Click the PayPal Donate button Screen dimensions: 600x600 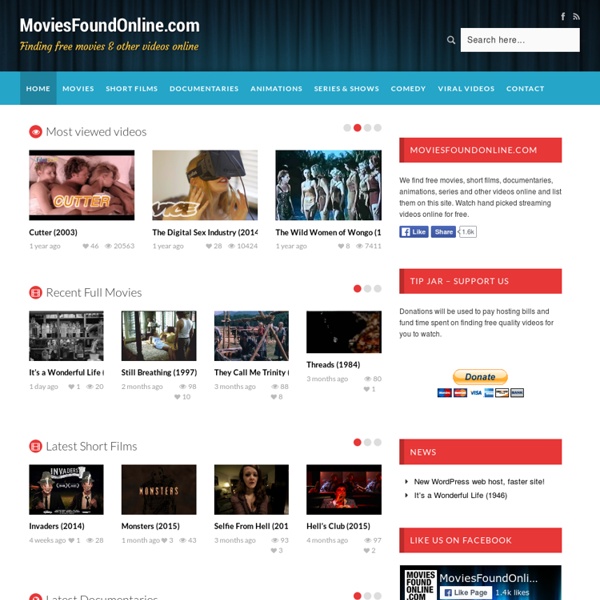480,377
